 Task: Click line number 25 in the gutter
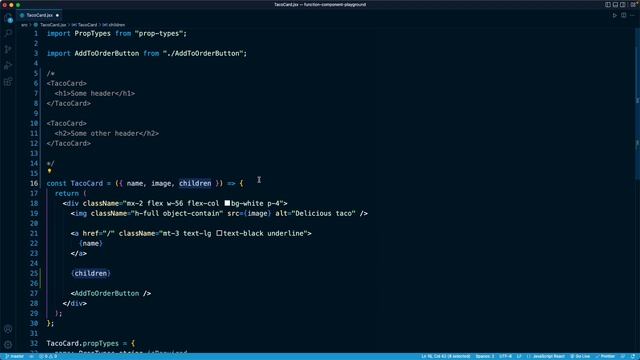coord(34,273)
